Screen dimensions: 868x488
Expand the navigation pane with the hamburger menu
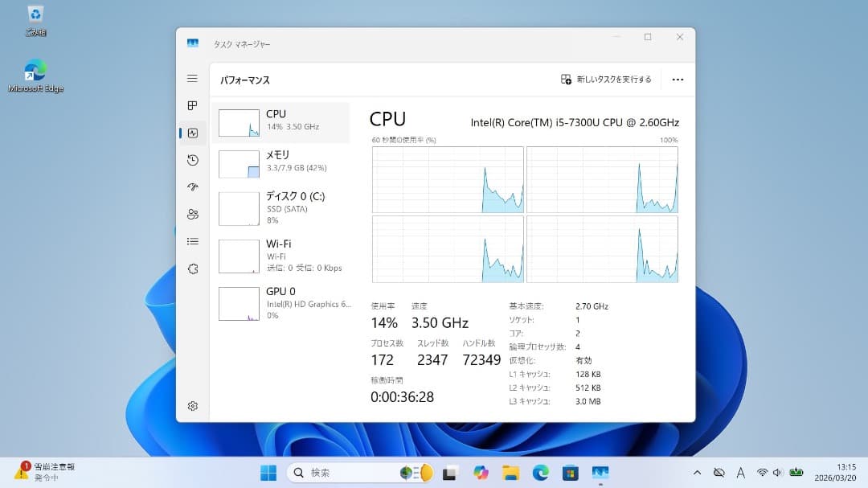coord(191,78)
